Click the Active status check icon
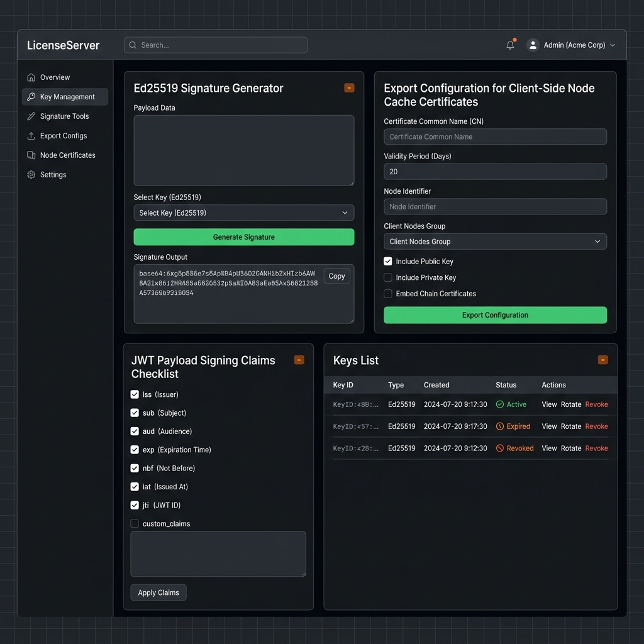Viewport: 644px width, 644px height. tap(500, 404)
